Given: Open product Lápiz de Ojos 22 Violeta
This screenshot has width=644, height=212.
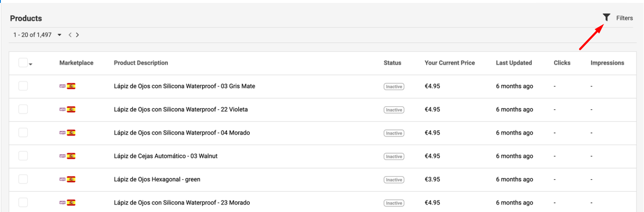Looking at the screenshot, I should click(181, 110).
